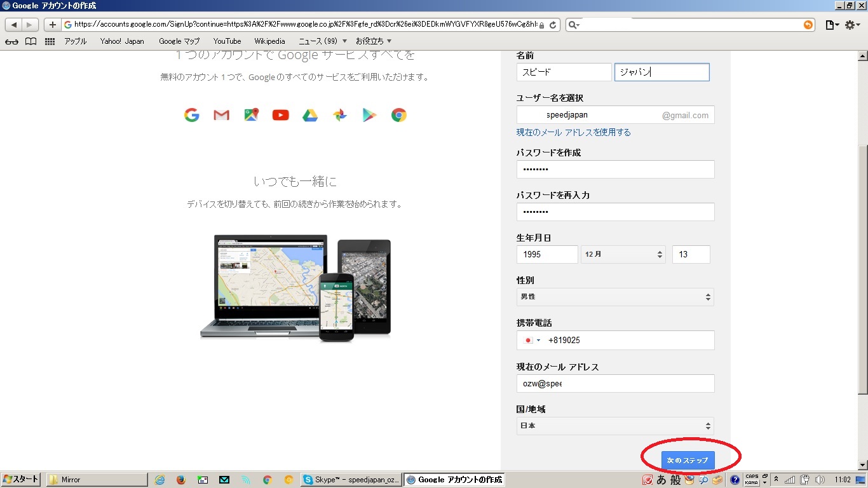Click the taskbar clock showing 11:02
This screenshot has height=488, width=868.
[843, 480]
